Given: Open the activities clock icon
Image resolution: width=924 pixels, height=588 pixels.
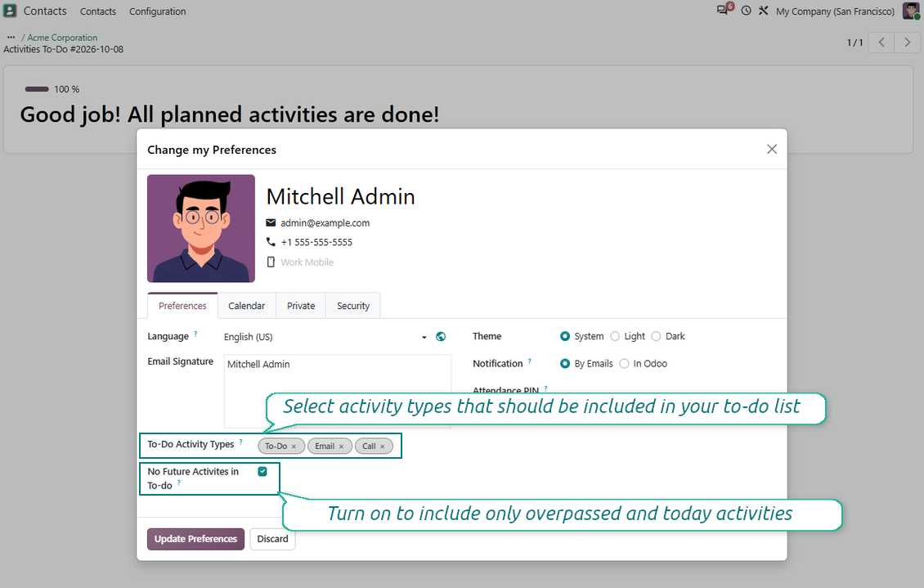Looking at the screenshot, I should pyautogui.click(x=746, y=11).
